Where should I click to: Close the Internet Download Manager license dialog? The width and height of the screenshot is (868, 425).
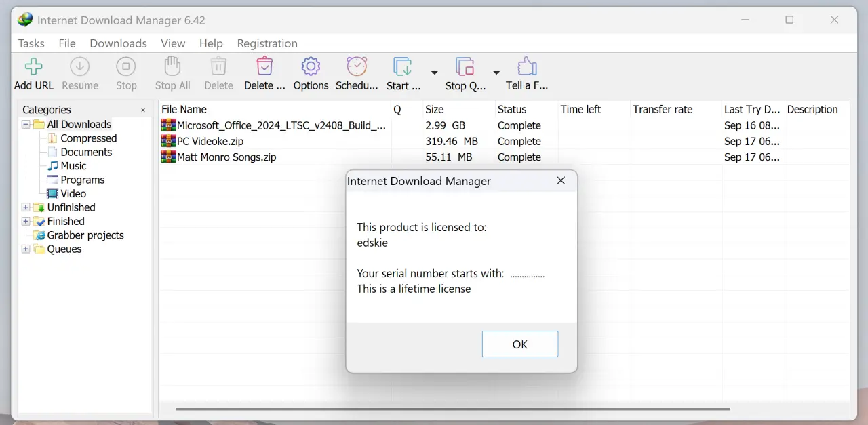(561, 181)
